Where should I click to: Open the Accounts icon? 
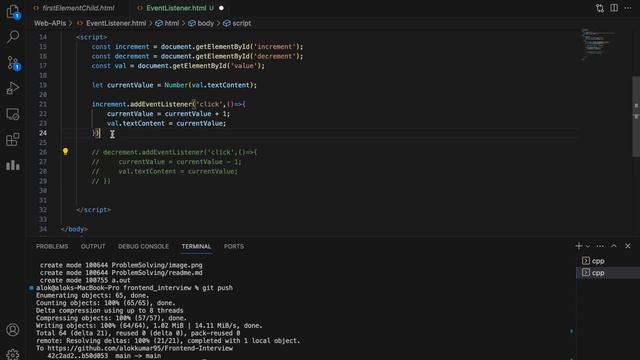pos(13,329)
